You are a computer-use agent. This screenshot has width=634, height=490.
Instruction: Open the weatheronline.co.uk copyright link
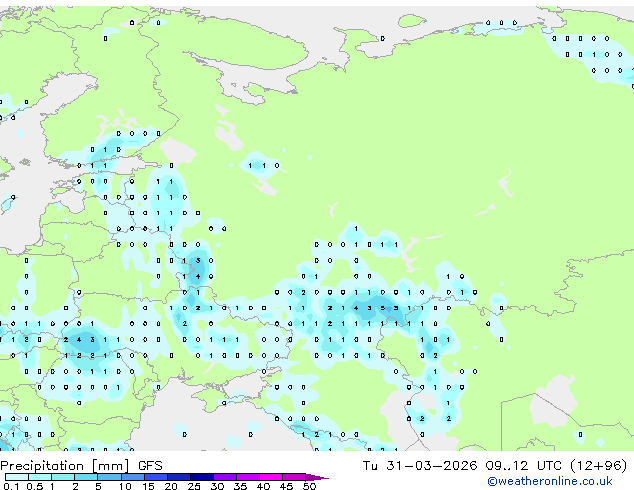[x=549, y=481]
